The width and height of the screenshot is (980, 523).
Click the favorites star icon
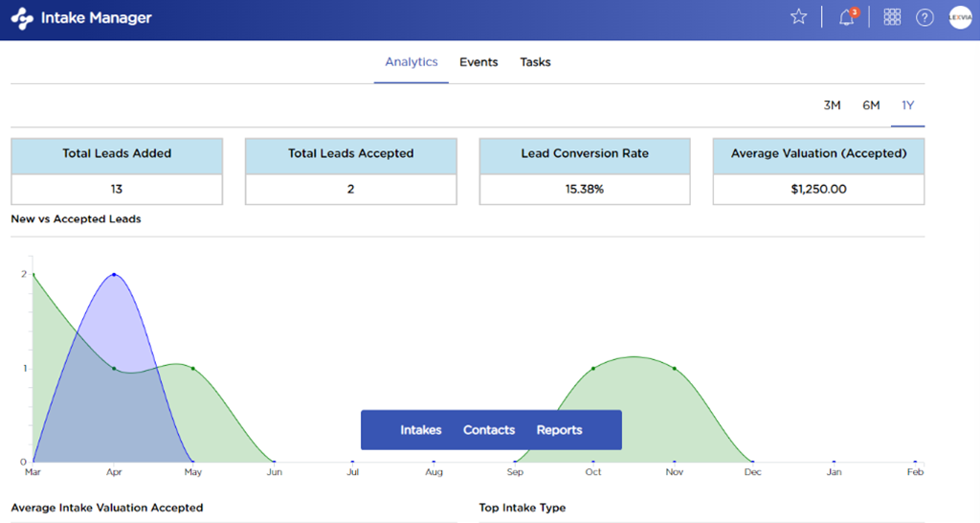[x=798, y=17]
